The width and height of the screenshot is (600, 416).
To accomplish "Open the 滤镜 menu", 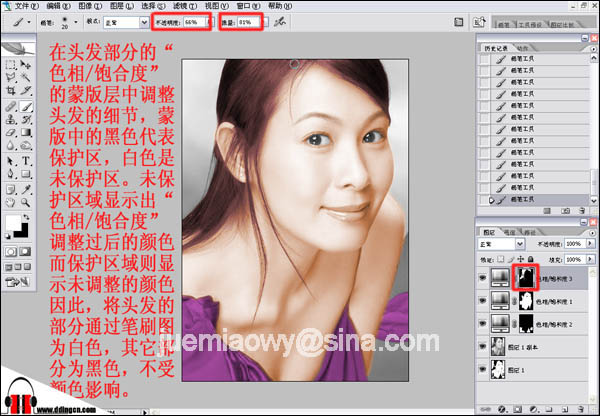I will [185, 6].
